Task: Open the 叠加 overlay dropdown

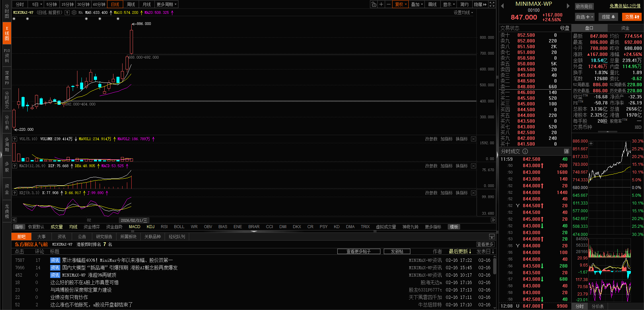Action: 417,4
